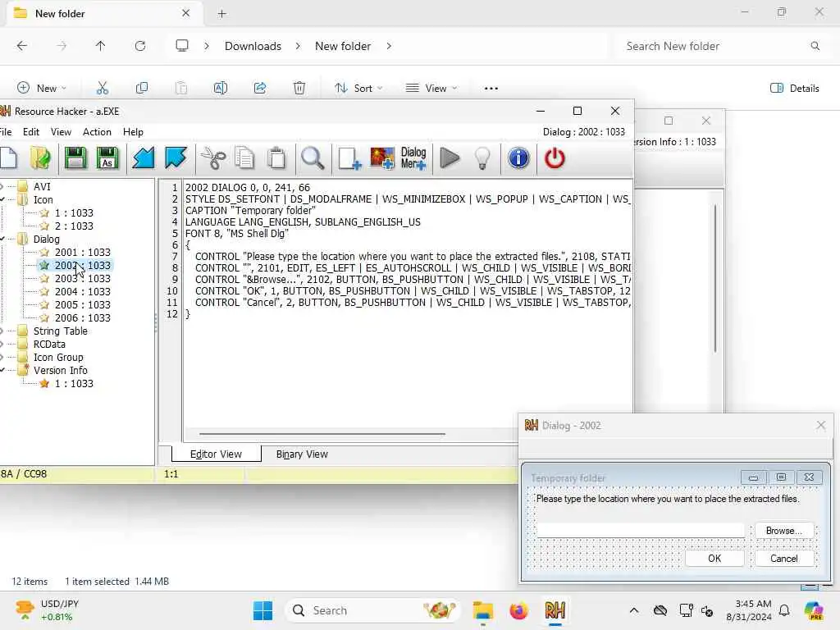Click the editor horizontal scrollbar
840x630 pixels.
click(322, 434)
